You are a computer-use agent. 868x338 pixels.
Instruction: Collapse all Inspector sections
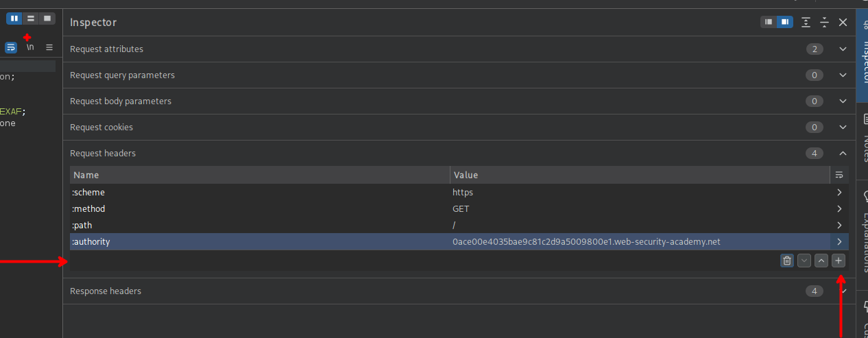tap(824, 22)
